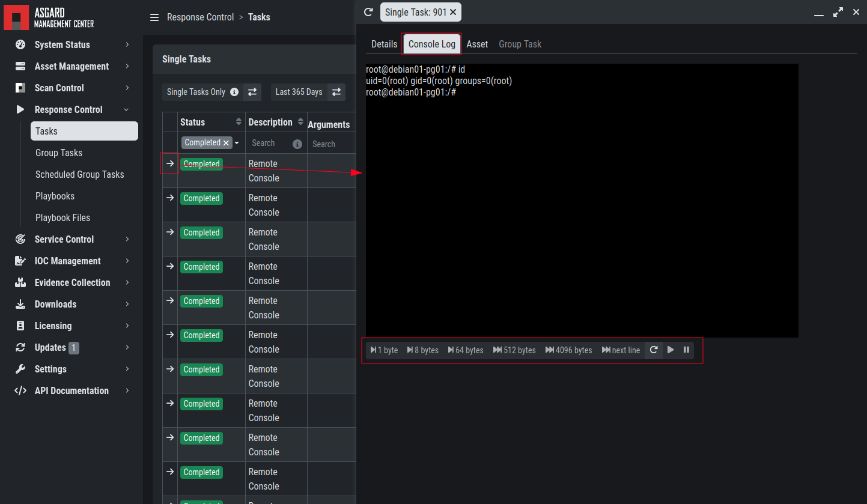
Task: Expand the System Status menu
Action: tap(127, 44)
